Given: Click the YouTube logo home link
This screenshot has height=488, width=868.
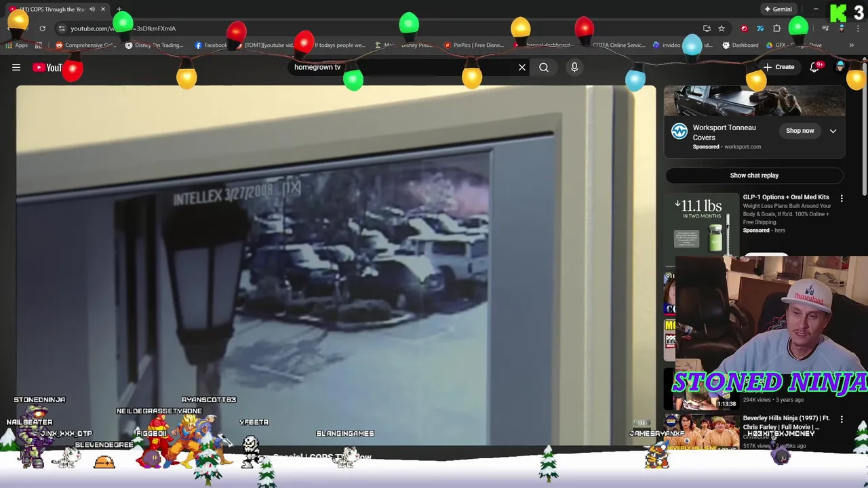Looking at the screenshot, I should [x=47, y=67].
